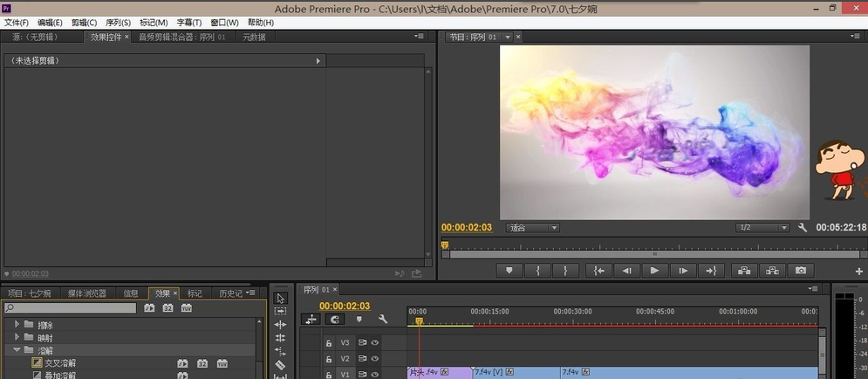Open the button editor plus icon
This screenshot has width=868, height=379.
coord(860,272)
